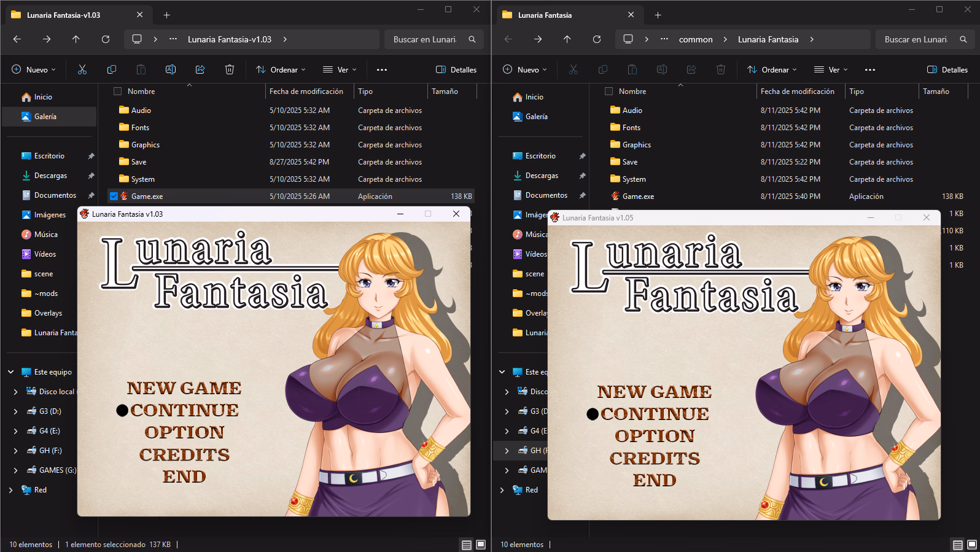
Task: Open the Ordenar dropdown in left window
Action: tap(281, 70)
